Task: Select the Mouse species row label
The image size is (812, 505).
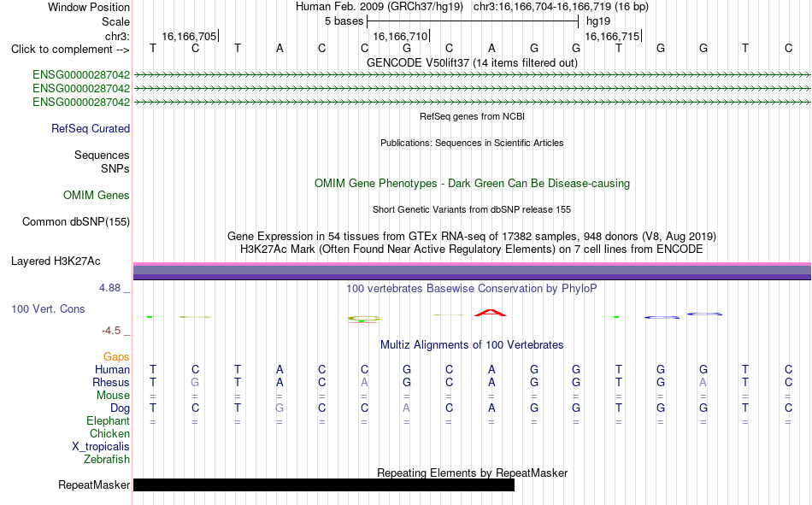Action: click(114, 395)
